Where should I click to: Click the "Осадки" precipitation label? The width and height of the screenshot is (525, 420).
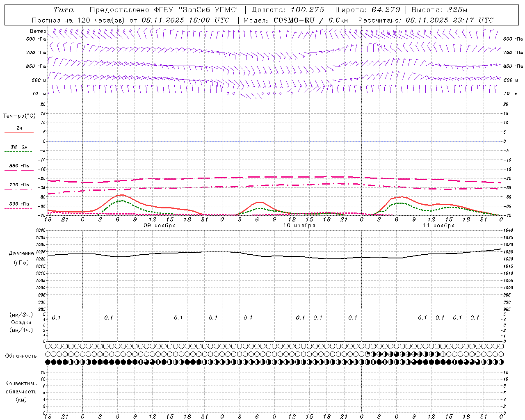[21, 322]
